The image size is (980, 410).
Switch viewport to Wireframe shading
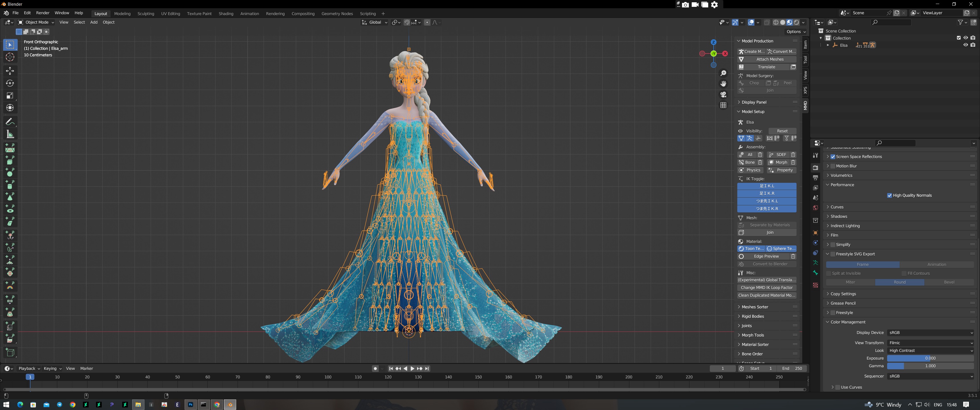776,22
